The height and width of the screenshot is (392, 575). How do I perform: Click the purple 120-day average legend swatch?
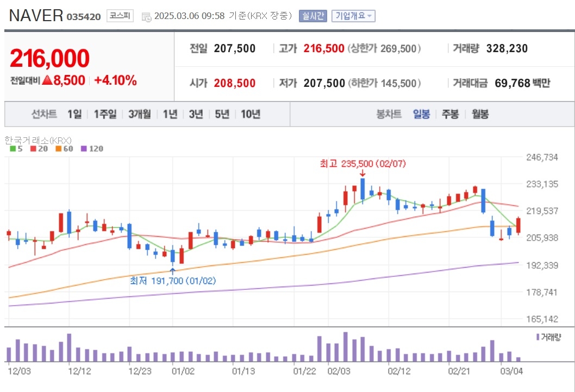(84, 149)
